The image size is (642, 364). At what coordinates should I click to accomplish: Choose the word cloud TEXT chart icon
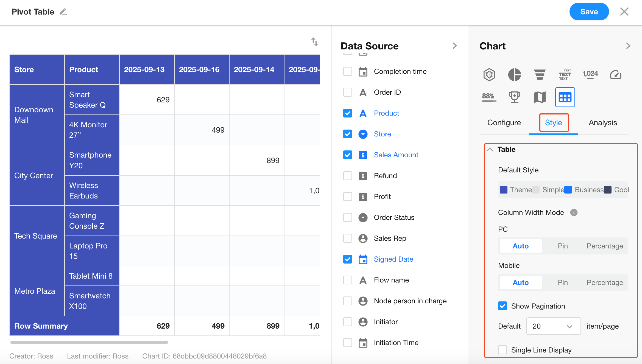565,75
